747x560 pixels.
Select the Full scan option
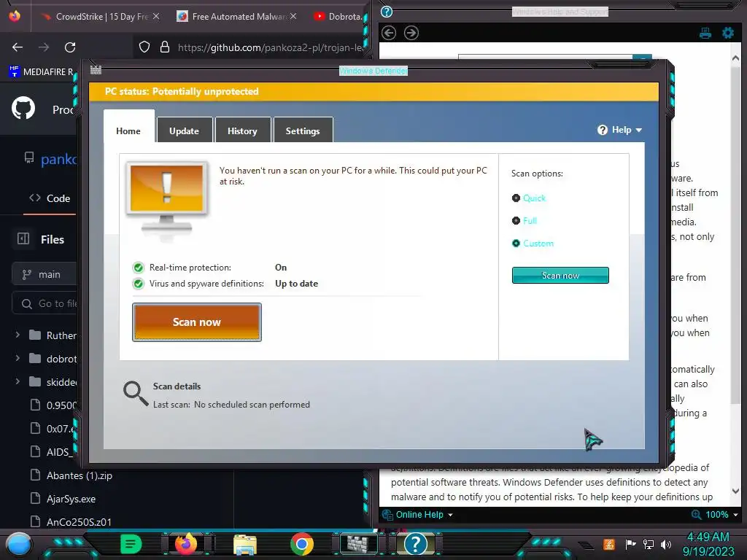tap(524, 220)
